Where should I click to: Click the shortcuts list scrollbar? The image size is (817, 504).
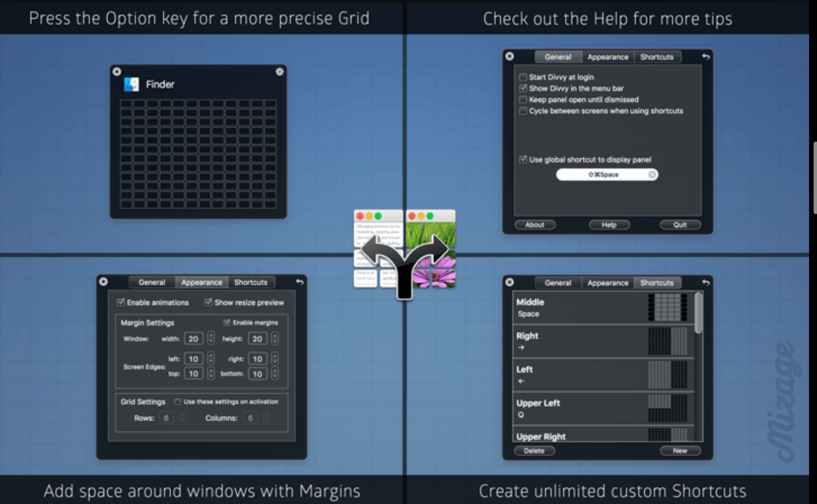pyautogui.click(x=699, y=313)
